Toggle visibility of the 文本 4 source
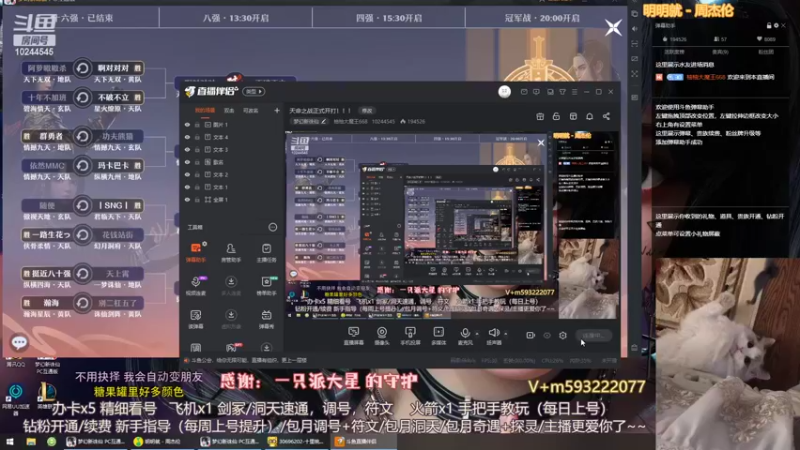The height and width of the screenshot is (450, 800). pos(187,137)
